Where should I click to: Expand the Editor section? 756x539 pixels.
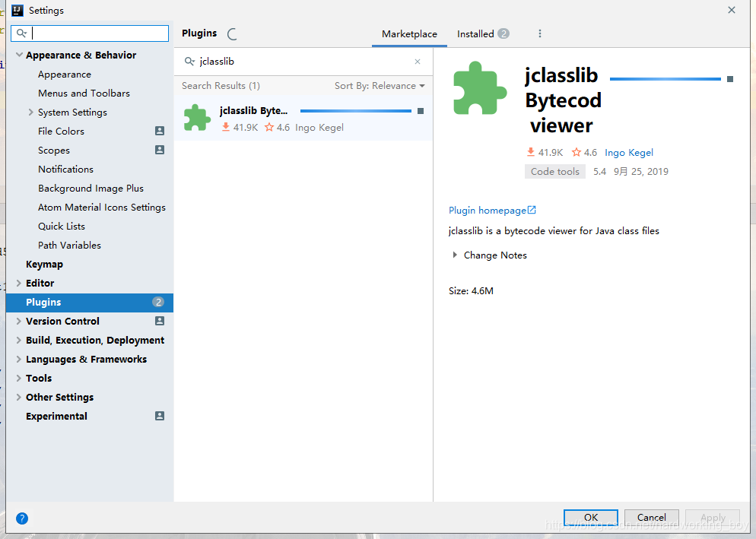[x=19, y=283]
